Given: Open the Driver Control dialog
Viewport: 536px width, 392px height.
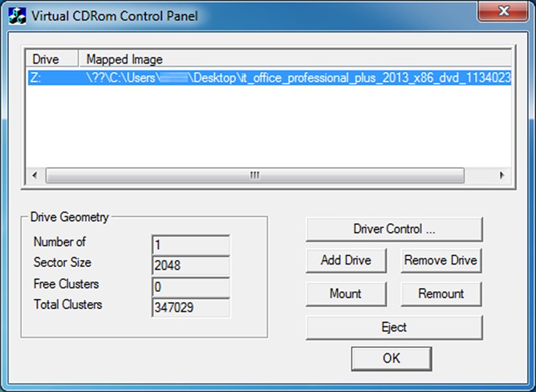Looking at the screenshot, I should coord(394,229).
